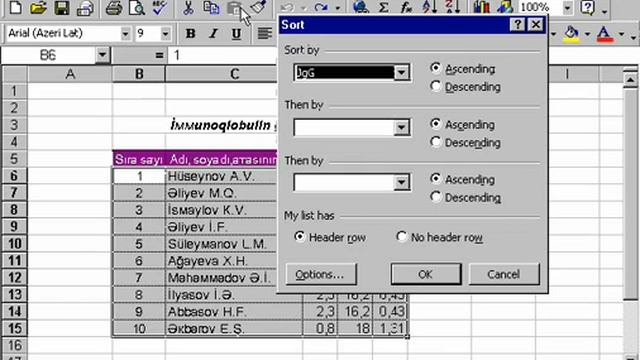Launch the Chart Wizard

(482, 7)
